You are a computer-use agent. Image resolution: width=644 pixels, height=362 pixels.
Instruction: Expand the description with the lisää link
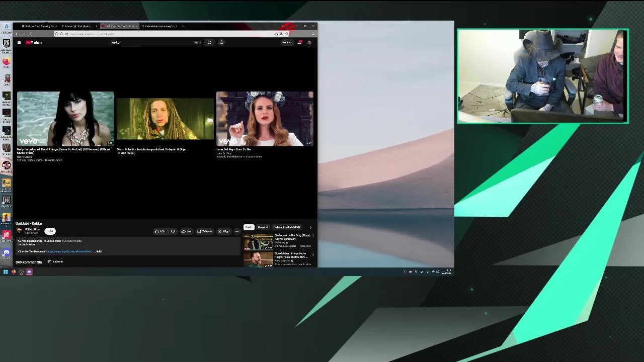tap(99, 251)
